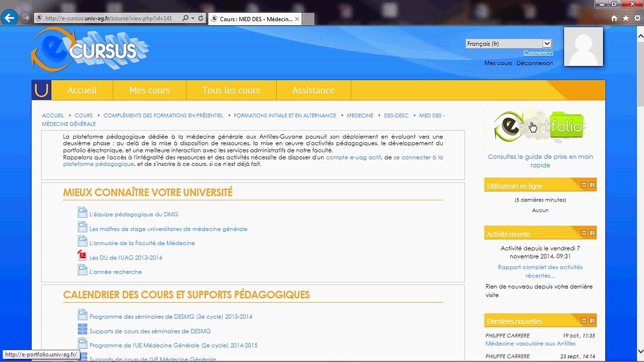
Task: Click the page scrollbar down arrow
Action: (x=640, y=351)
